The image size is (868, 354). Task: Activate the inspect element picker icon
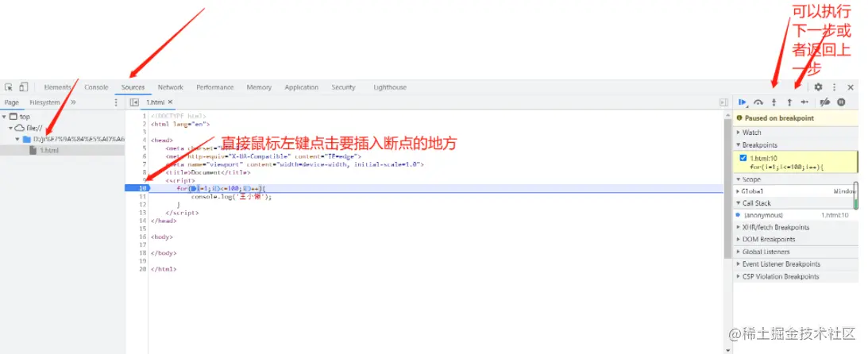[x=9, y=87]
